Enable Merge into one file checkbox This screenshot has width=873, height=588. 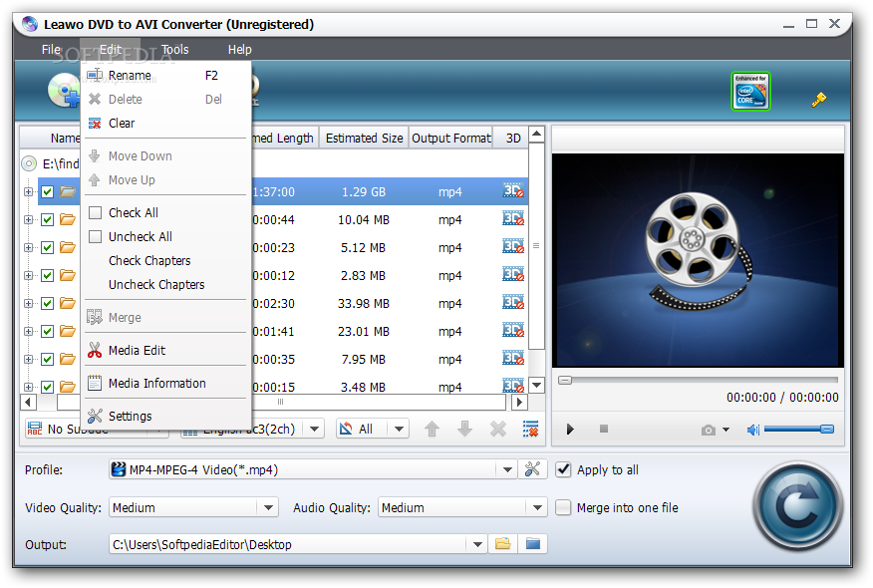pyautogui.click(x=563, y=507)
